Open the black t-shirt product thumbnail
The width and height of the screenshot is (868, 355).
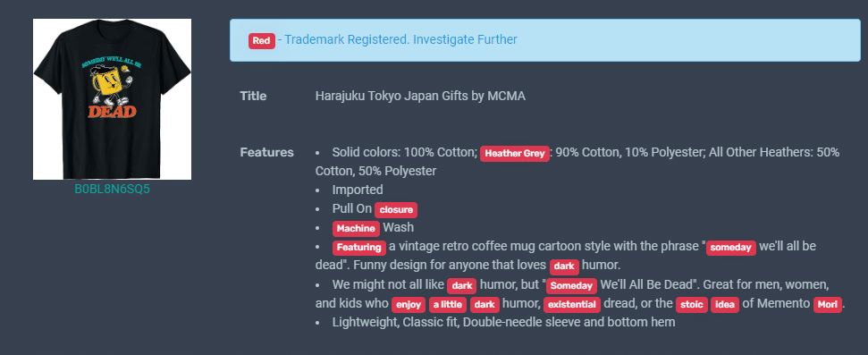click(112, 99)
